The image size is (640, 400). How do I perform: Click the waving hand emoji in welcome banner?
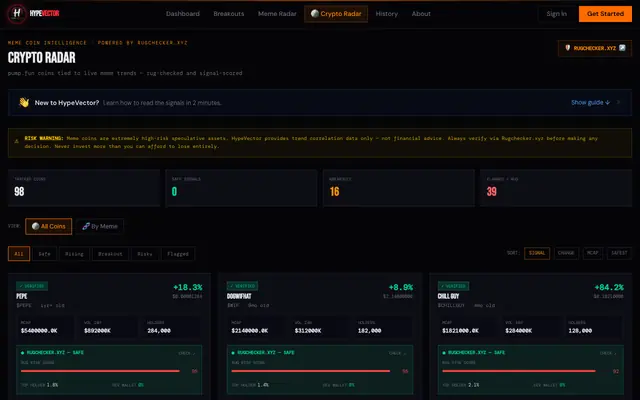click(24, 102)
